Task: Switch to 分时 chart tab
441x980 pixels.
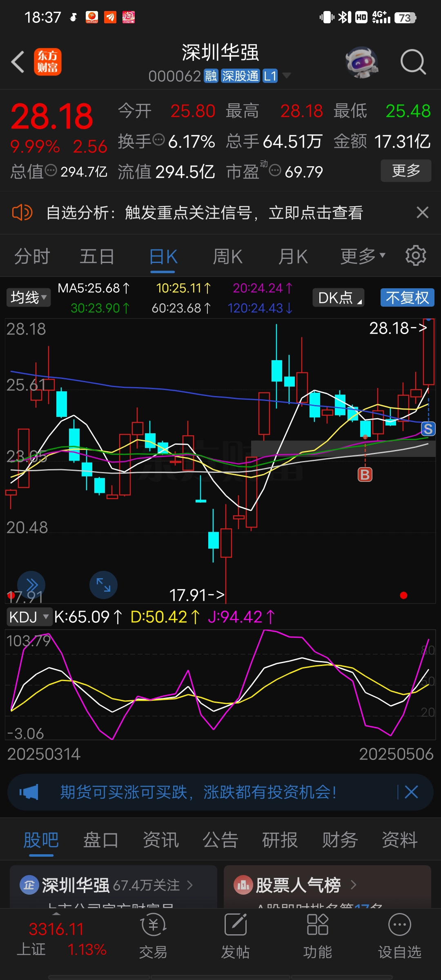Action: (32, 256)
